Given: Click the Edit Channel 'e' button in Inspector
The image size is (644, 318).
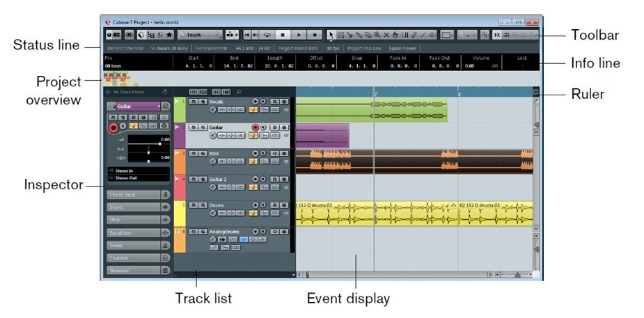Looking at the screenshot, I should click(166, 106).
